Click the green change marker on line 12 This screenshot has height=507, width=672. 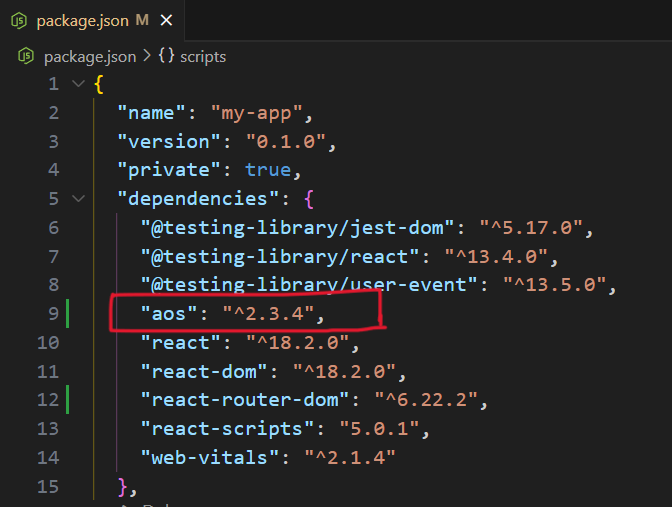(67, 400)
